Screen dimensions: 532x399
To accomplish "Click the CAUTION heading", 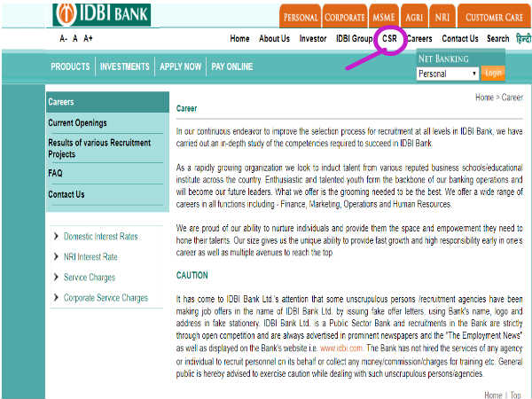I will coord(192,275).
